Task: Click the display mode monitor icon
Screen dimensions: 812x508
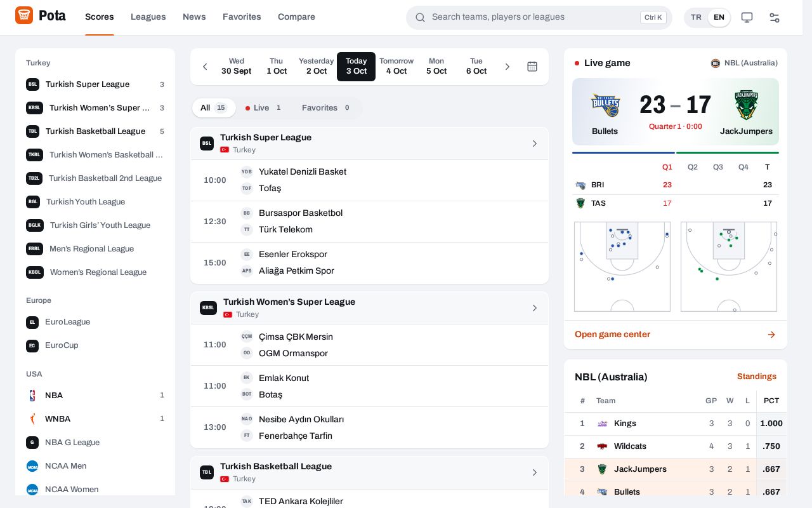Action: coord(747,18)
